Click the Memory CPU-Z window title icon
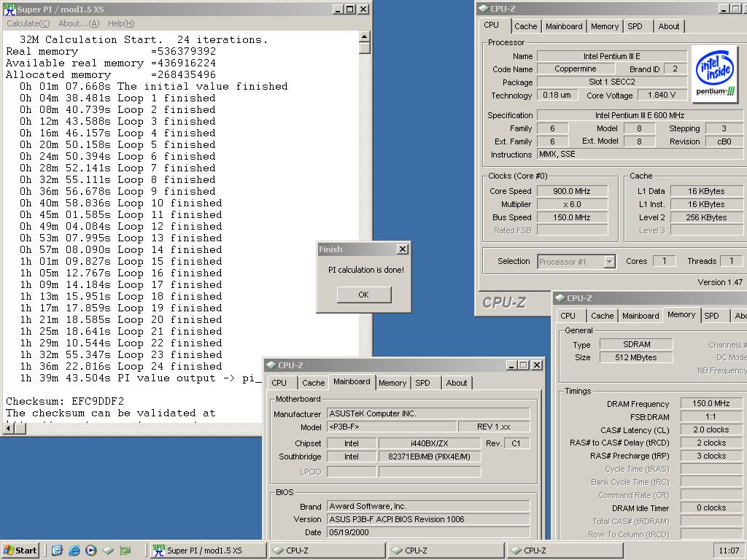Image resolution: width=747 pixels, height=560 pixels. click(560, 298)
